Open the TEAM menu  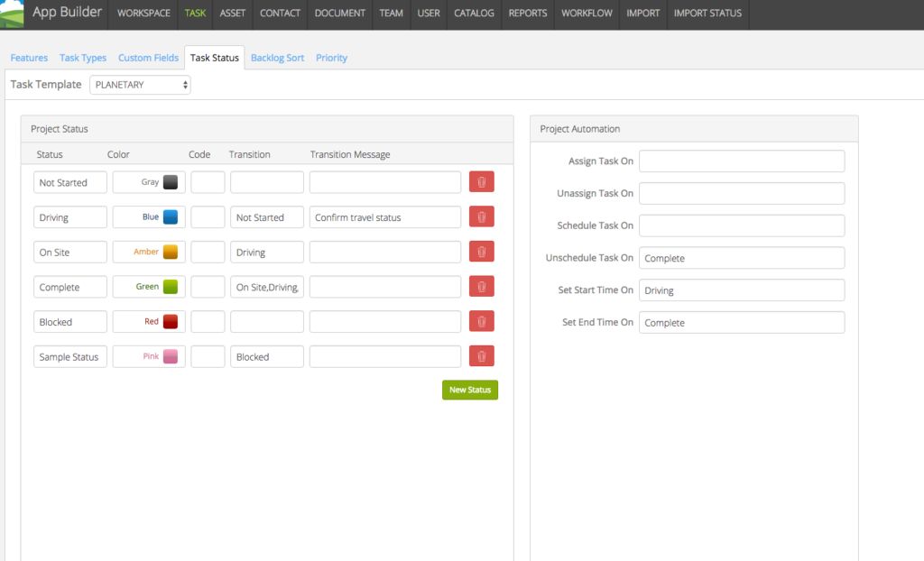point(392,13)
